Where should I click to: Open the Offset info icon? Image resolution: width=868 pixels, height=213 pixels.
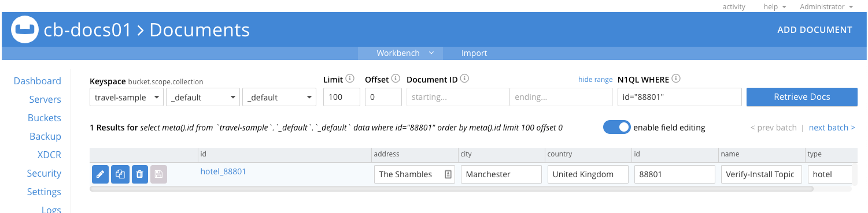(x=396, y=79)
